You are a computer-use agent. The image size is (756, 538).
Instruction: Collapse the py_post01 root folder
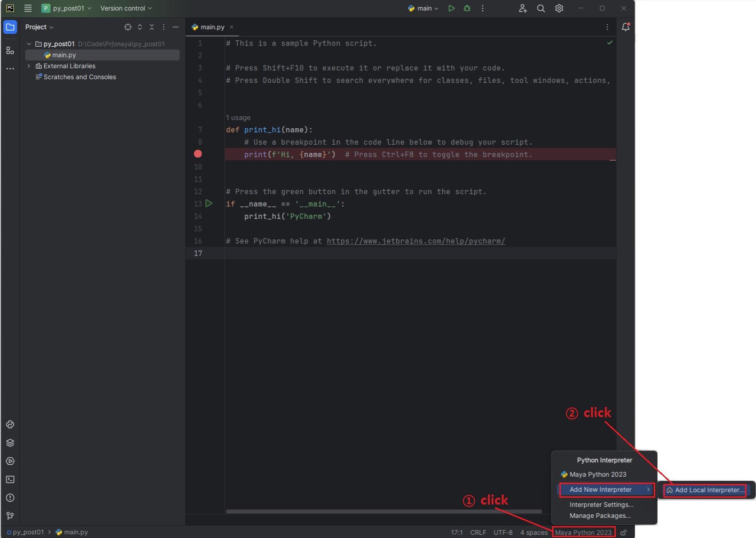(29, 44)
